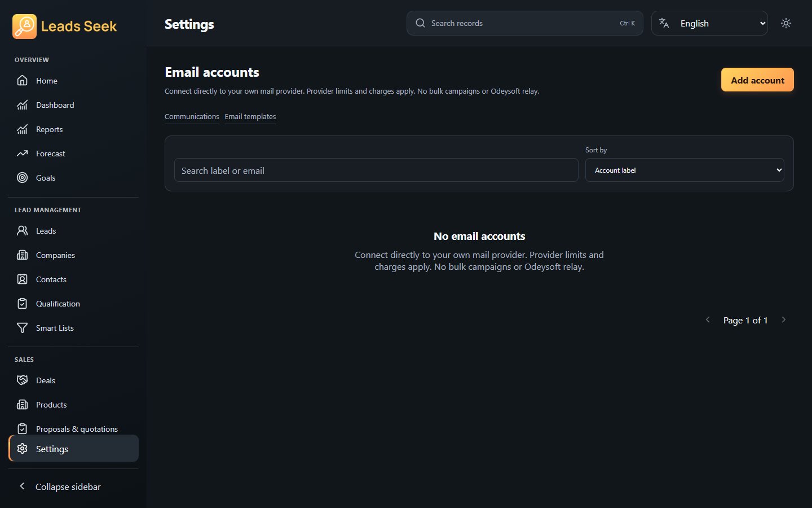812x508 pixels.
Task: Open Leads via its people icon
Action: [x=22, y=231]
